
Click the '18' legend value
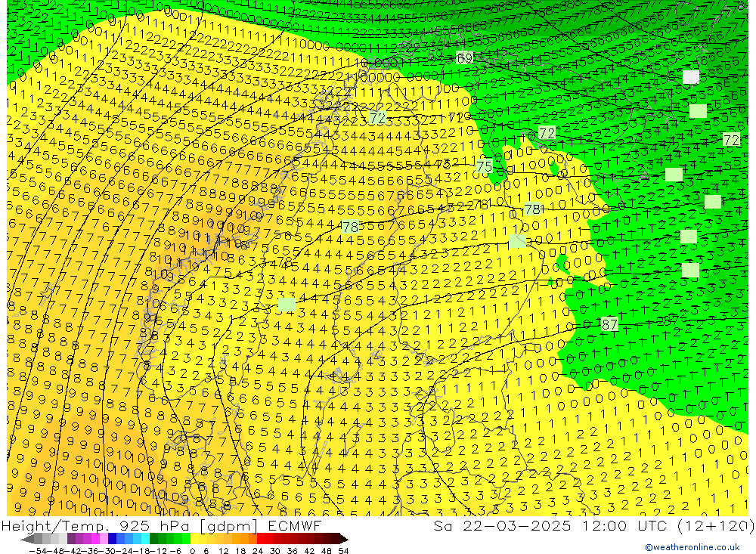240,551
